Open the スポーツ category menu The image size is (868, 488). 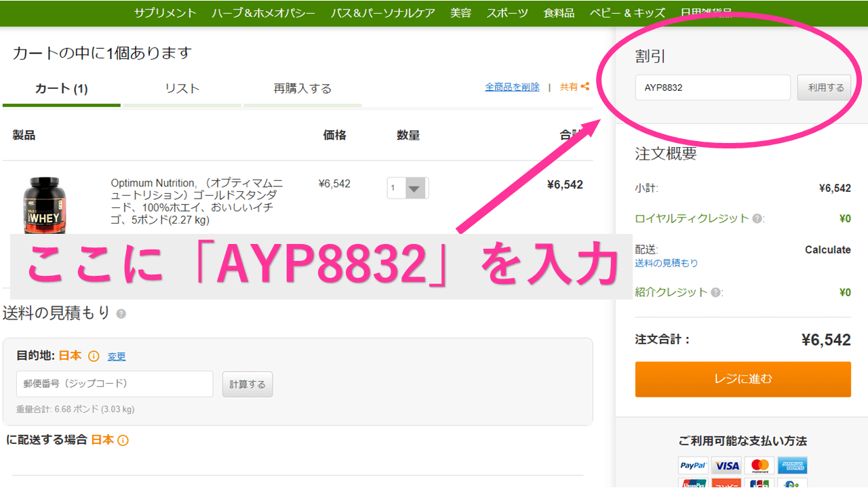pos(507,13)
